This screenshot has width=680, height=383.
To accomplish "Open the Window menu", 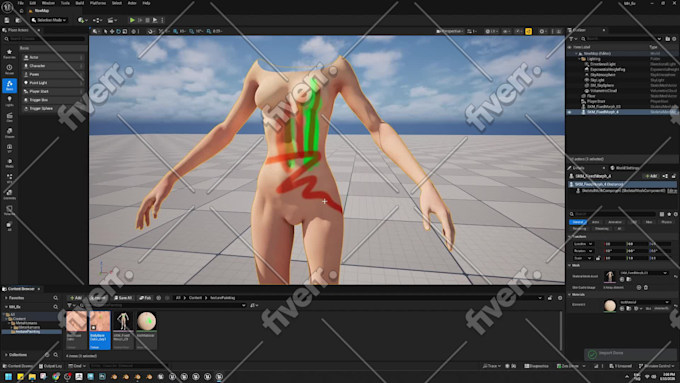I will point(48,3).
